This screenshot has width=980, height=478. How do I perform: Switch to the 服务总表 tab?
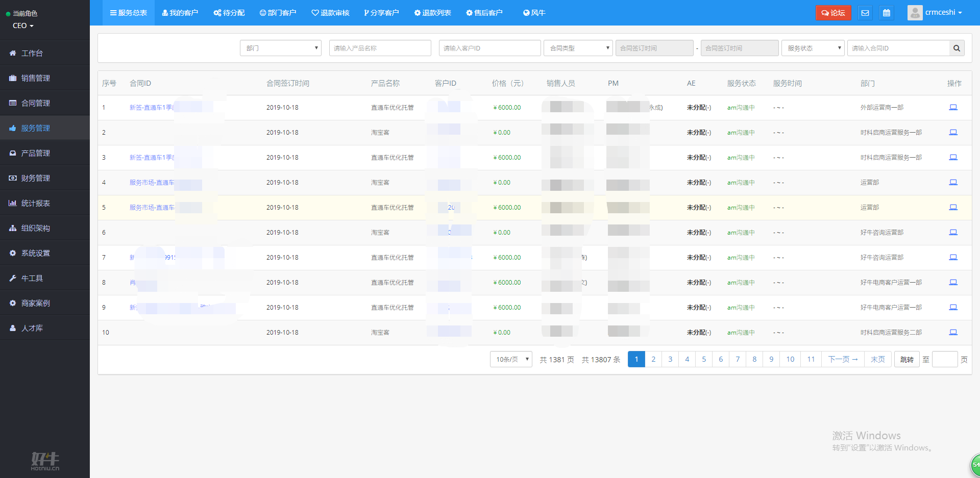coord(129,13)
